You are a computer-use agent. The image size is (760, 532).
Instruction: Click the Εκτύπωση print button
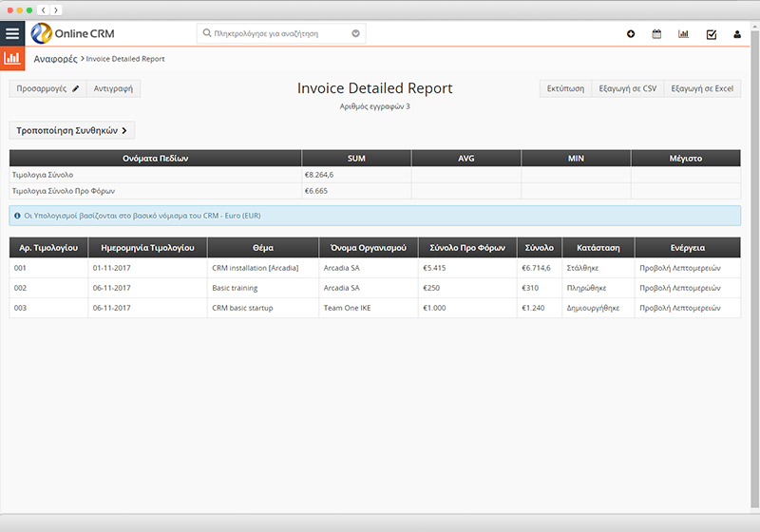pos(565,88)
